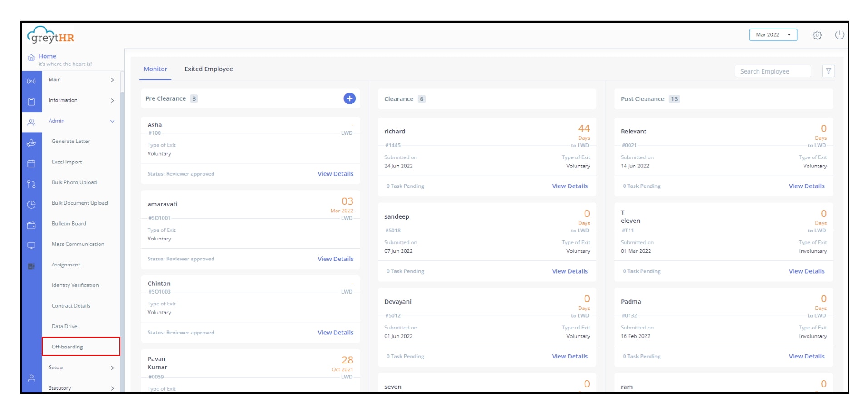The width and height of the screenshot is (868, 412).
Task: Select the calendar sidebar icon beside Excel Import
Action: (31, 163)
